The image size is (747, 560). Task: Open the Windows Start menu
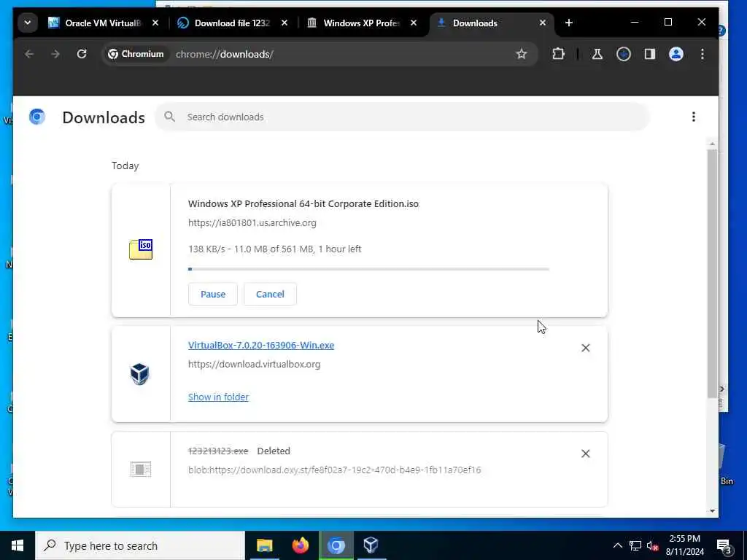pos(18,545)
